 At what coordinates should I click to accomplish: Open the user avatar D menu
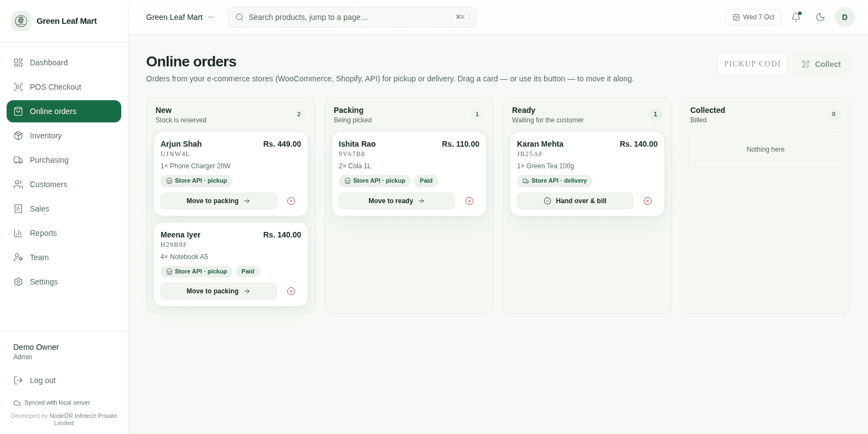845,17
